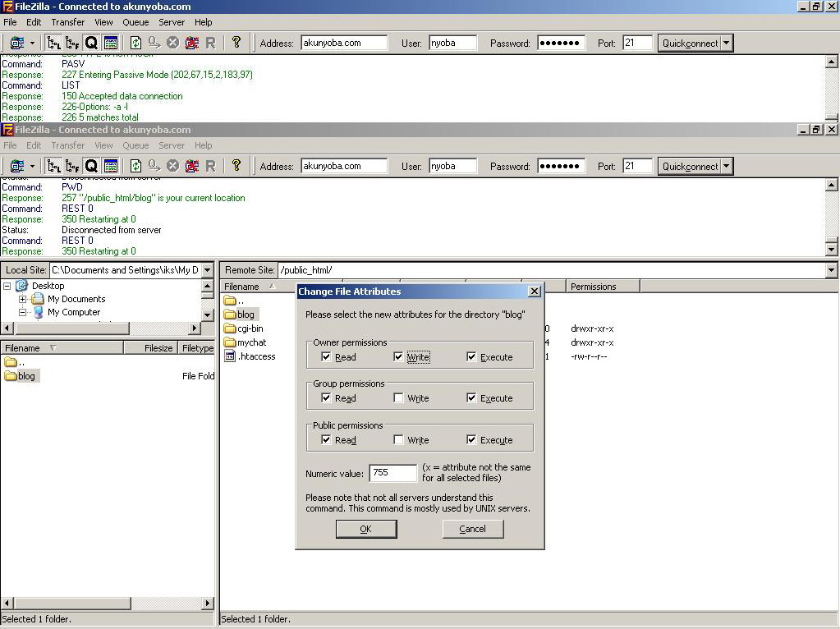The height and width of the screenshot is (629, 840).
Task: Toggle remote tree view in gray-titled window toolbar
Action: pos(72,166)
